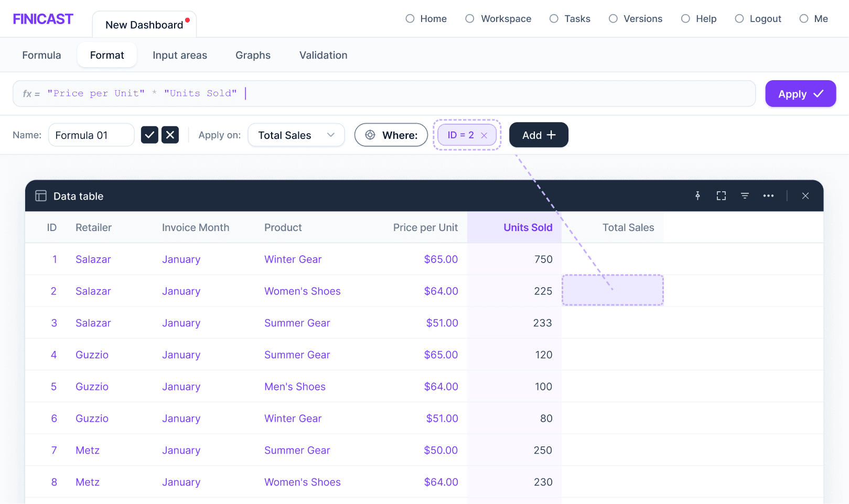849x504 pixels.
Task: Select the Logout radio option
Action: coord(739,19)
